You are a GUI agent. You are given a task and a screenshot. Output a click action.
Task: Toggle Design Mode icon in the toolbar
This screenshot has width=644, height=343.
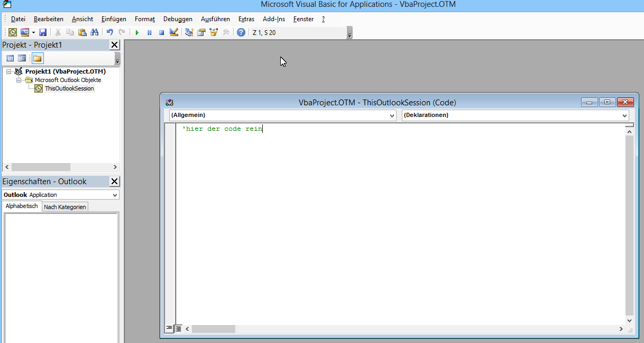click(173, 32)
